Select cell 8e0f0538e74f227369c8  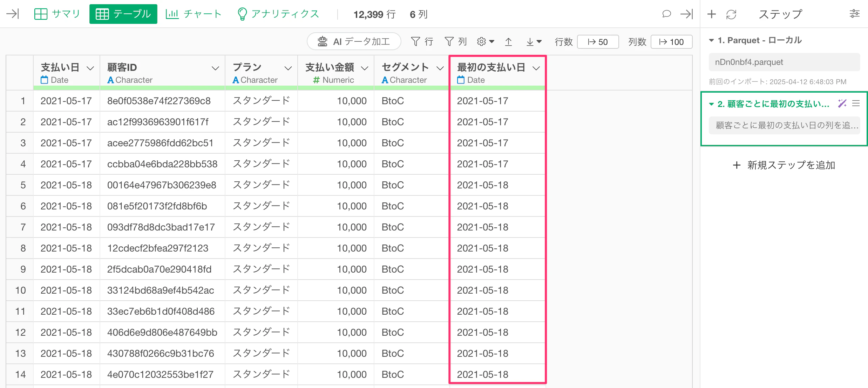point(162,101)
